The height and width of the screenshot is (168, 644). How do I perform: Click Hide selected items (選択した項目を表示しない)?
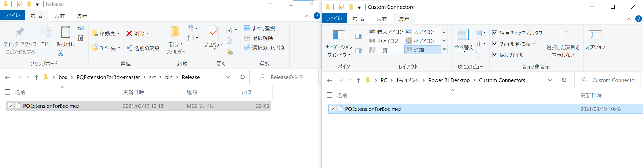(563, 43)
